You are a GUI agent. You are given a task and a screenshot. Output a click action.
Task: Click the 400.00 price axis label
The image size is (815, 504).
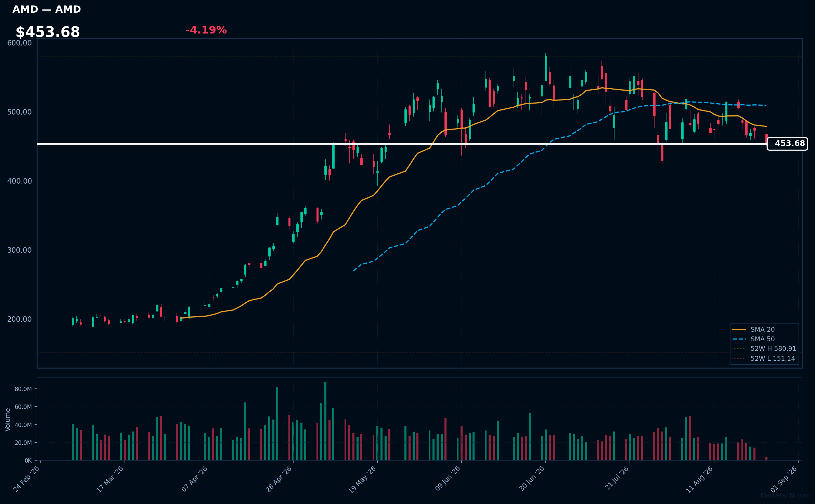click(20, 181)
